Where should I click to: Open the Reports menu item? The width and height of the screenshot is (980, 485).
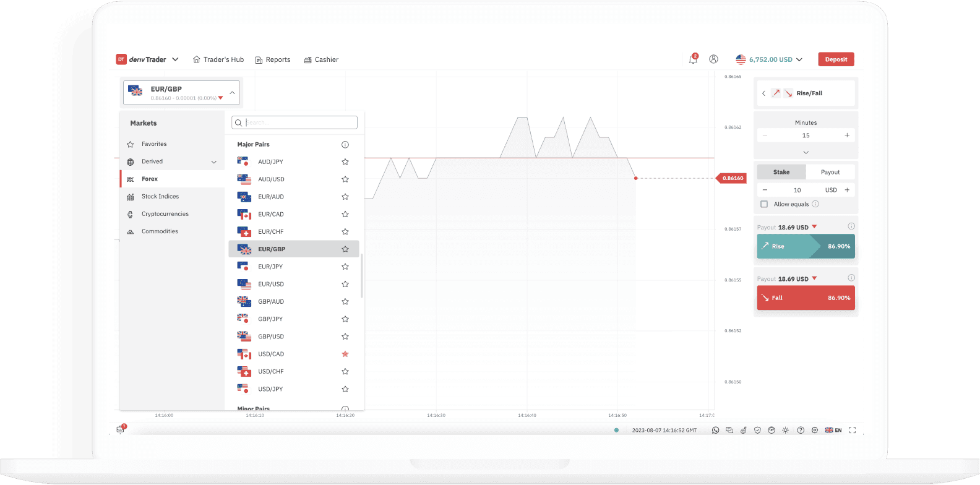(x=273, y=59)
